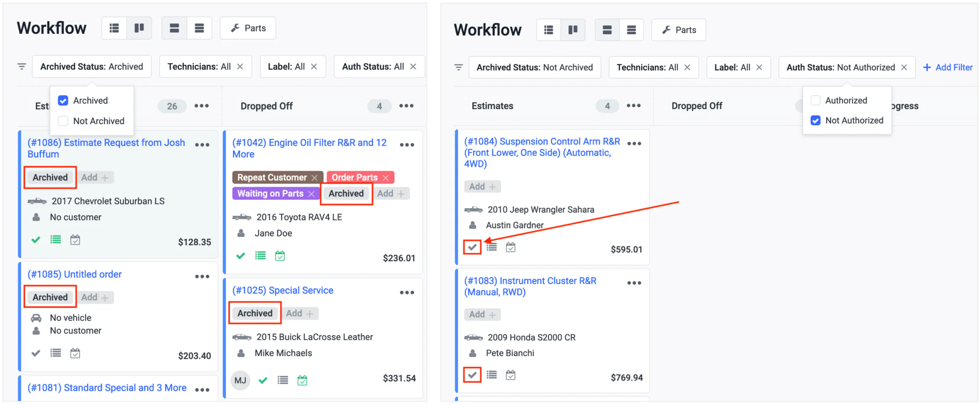Add a label to order #1042
Screen dimensions: 980x405
tap(391, 194)
